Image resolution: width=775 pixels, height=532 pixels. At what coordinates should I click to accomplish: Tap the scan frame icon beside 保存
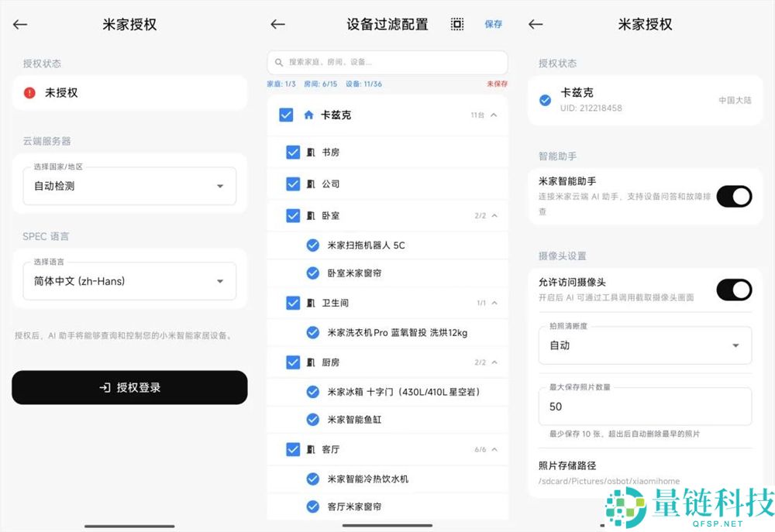(457, 24)
